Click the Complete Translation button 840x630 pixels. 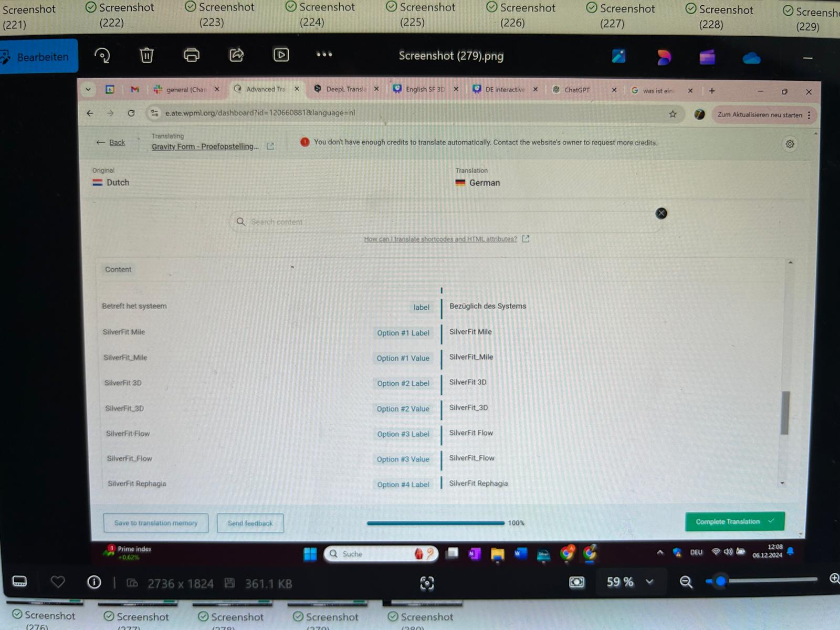point(734,521)
